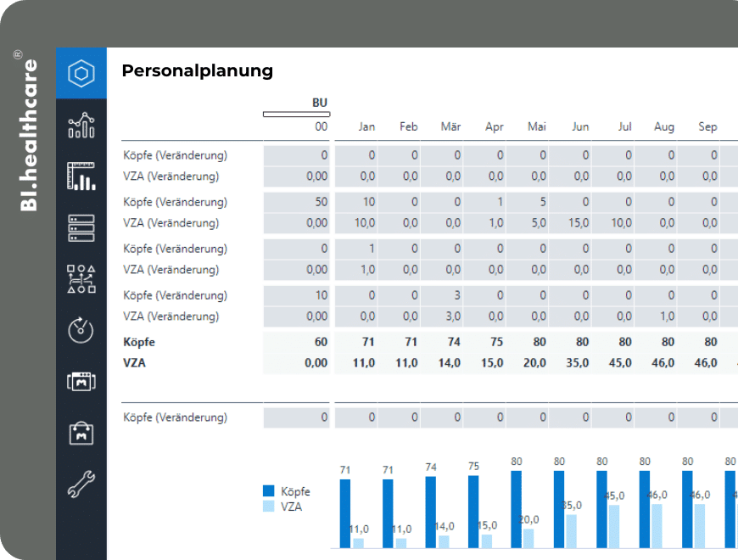Select the server stack icon in sidebar
The height and width of the screenshot is (560, 738).
[x=81, y=228]
